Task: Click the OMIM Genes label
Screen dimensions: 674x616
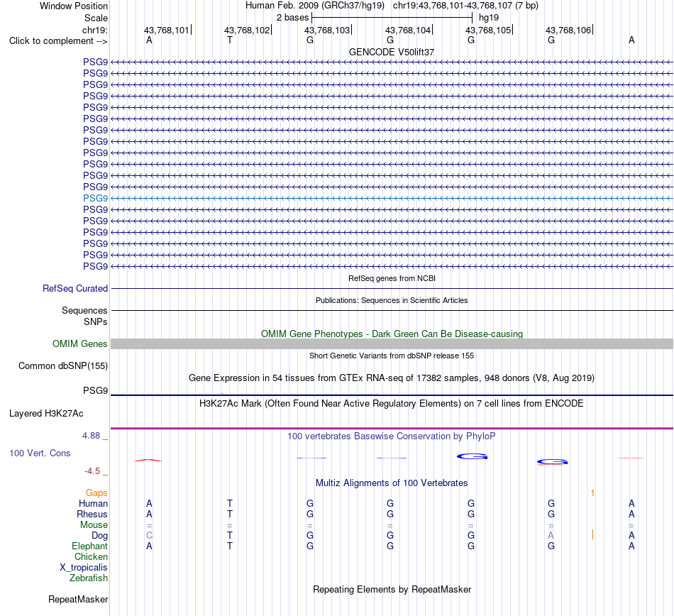Action: click(79, 344)
